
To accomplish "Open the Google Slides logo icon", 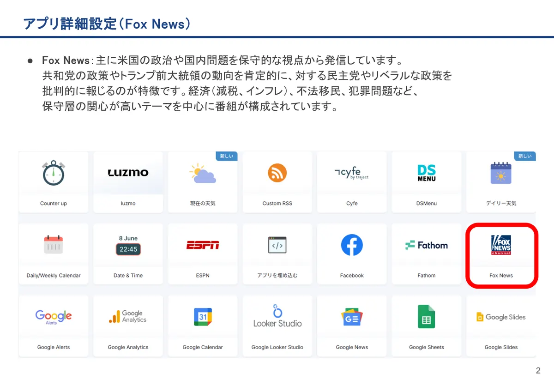I will [x=501, y=317].
